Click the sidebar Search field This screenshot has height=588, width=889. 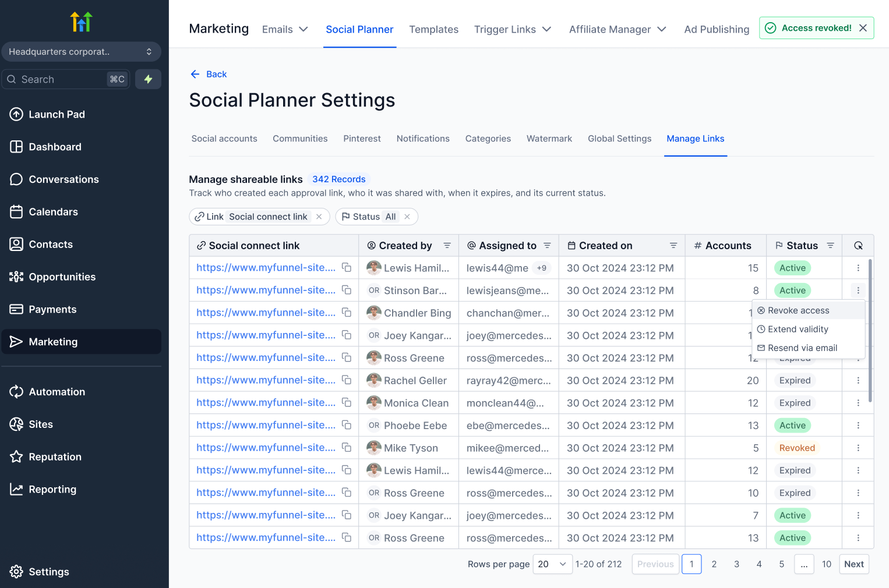click(66, 79)
